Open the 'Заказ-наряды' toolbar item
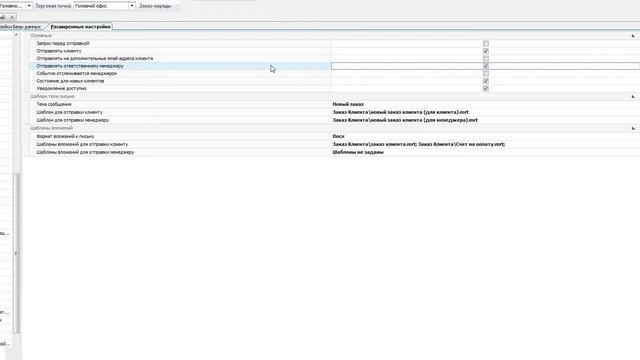Viewport: 640px width, 360px height. point(155,6)
